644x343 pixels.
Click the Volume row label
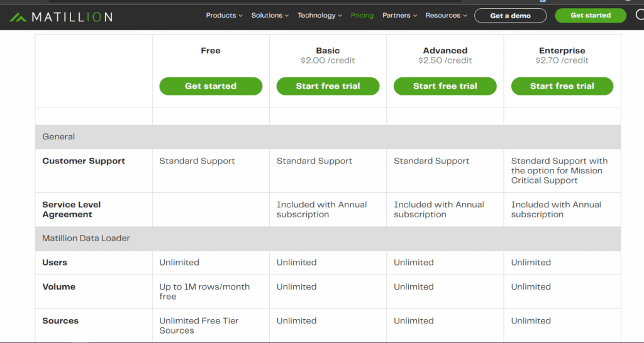point(59,287)
